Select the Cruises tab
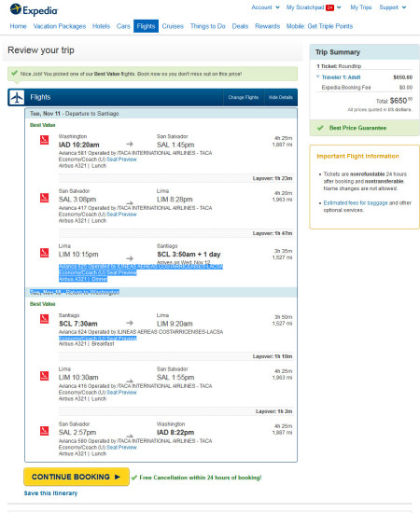420x513 pixels. (x=173, y=26)
